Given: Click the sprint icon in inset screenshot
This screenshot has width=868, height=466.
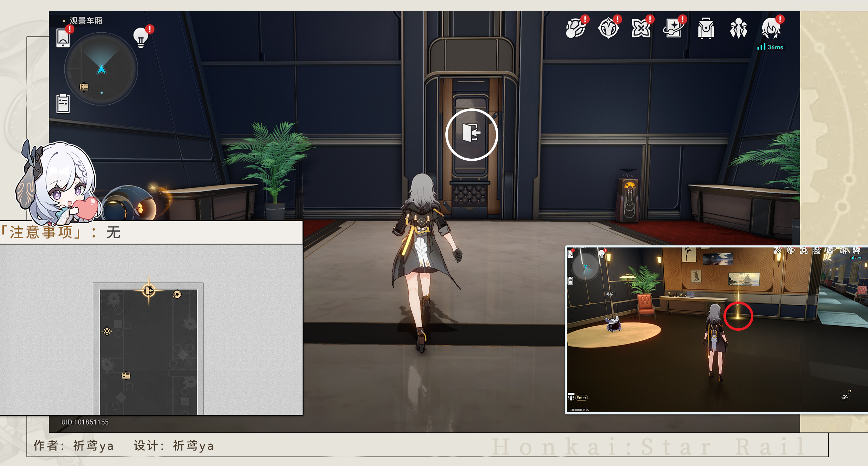Looking at the screenshot, I should 845,397.
